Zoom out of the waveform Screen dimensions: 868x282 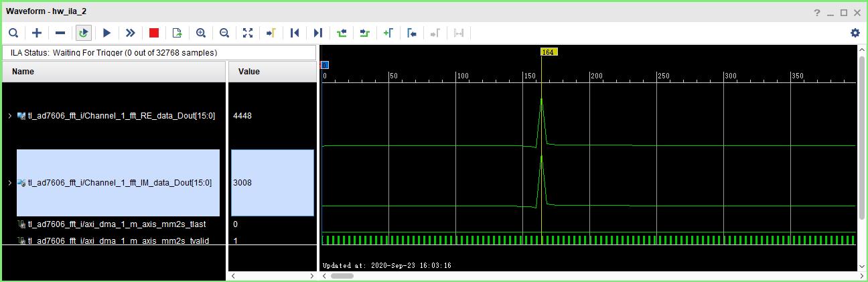[224, 33]
